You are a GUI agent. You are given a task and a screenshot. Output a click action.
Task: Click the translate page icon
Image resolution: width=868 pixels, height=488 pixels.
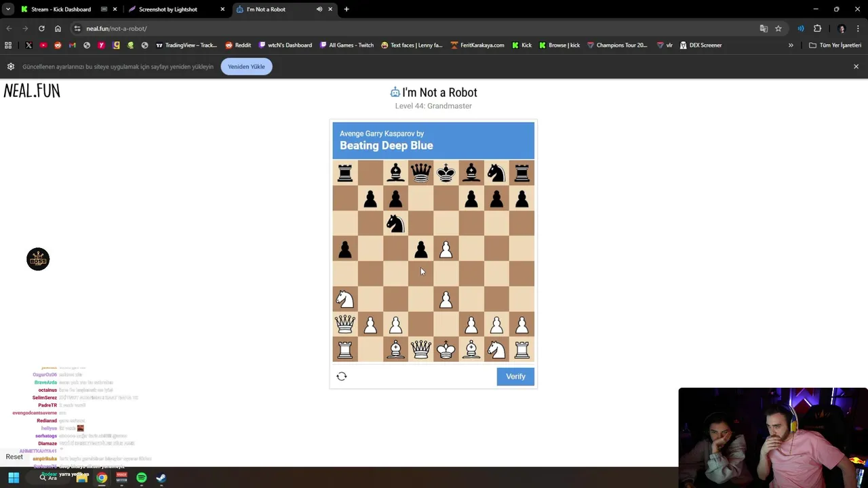point(764,28)
